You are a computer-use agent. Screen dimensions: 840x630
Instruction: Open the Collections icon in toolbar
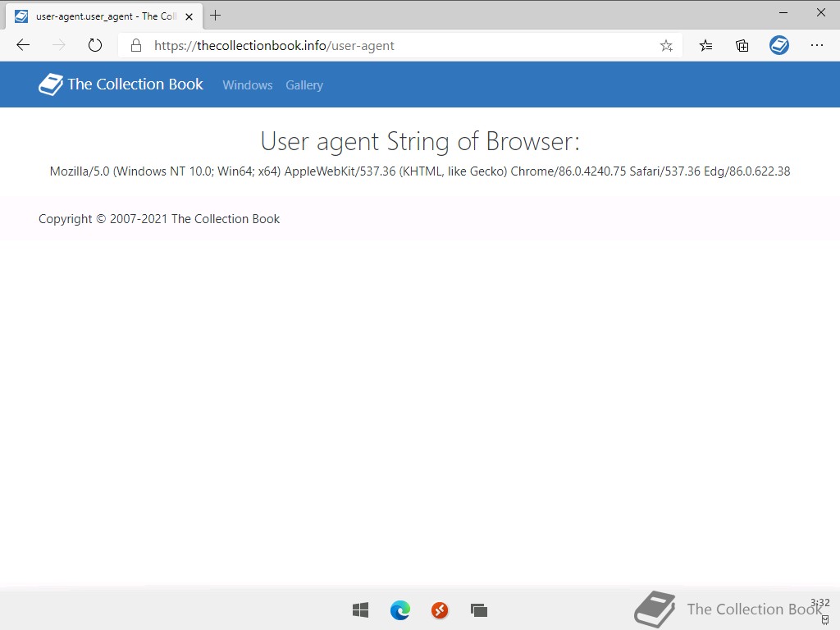(x=742, y=46)
